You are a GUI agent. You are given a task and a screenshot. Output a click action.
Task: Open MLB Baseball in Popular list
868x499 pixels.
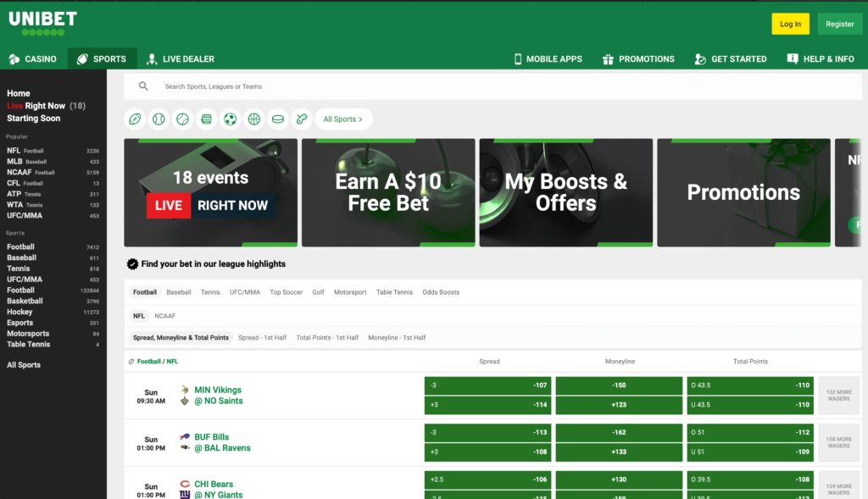coord(53,162)
